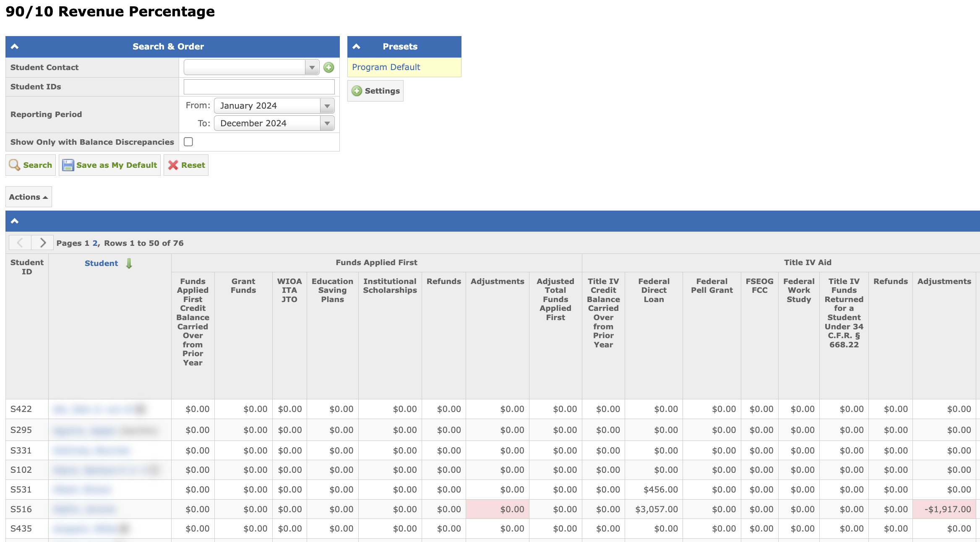The height and width of the screenshot is (542, 980).
Task: Click the green down sort arrow by Student
Action: pos(129,263)
